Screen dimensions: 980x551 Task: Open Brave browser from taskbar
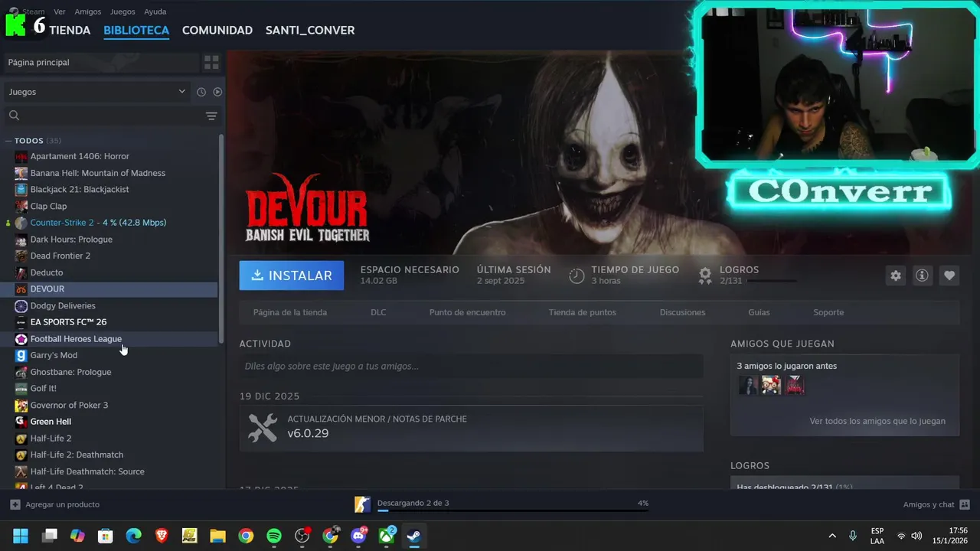162,536
